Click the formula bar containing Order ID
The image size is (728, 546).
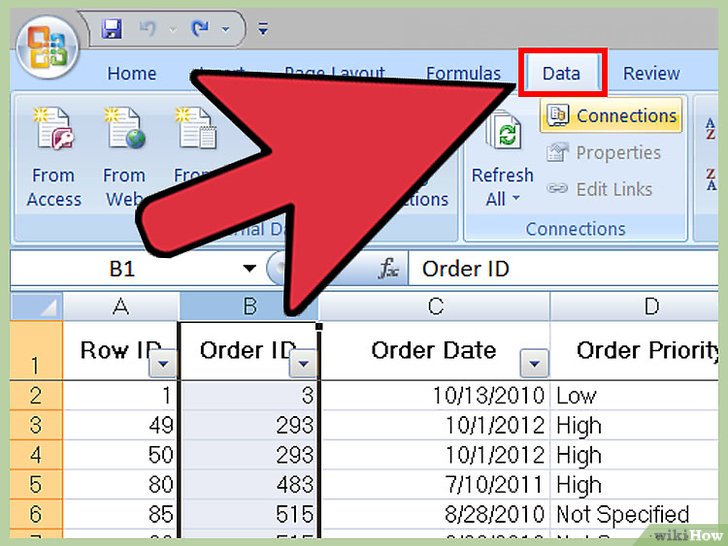(563, 268)
